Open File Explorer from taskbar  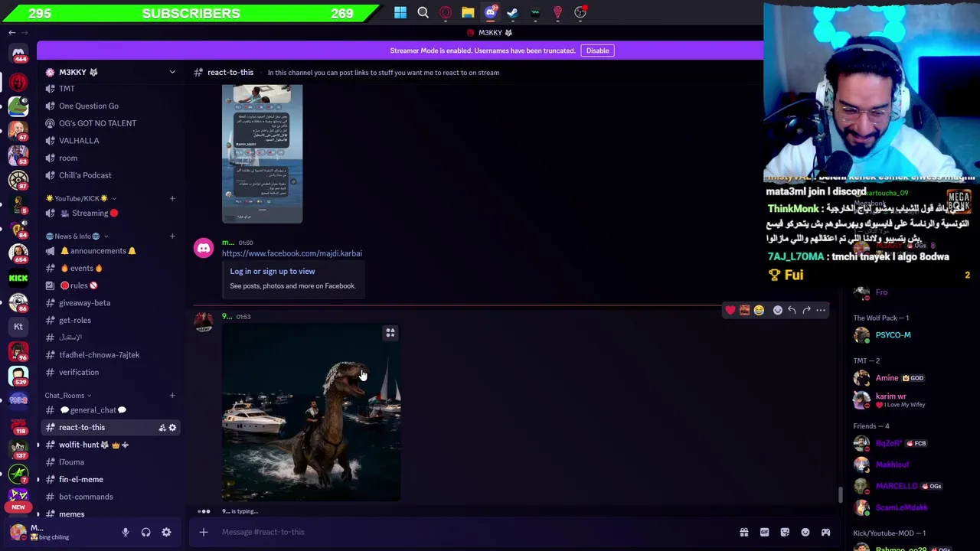coord(468,12)
